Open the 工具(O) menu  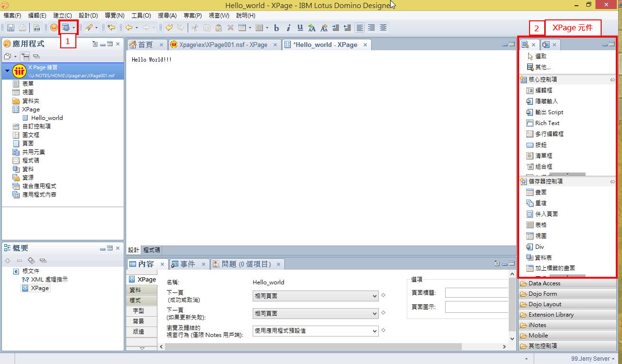pyautogui.click(x=141, y=16)
